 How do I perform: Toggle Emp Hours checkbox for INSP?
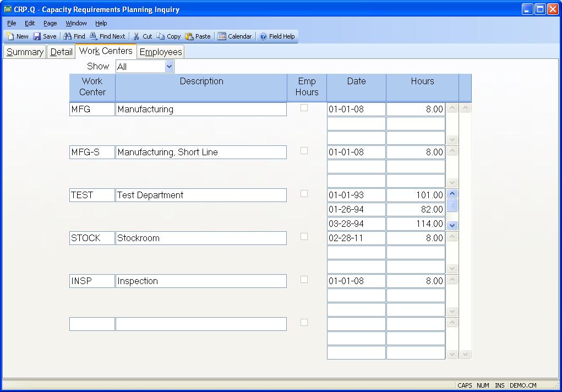coord(304,280)
